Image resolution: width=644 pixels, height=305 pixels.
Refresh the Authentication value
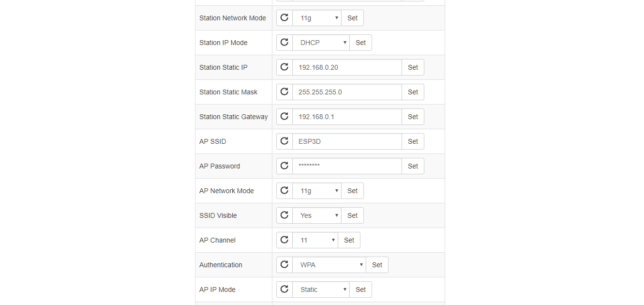[285, 264]
